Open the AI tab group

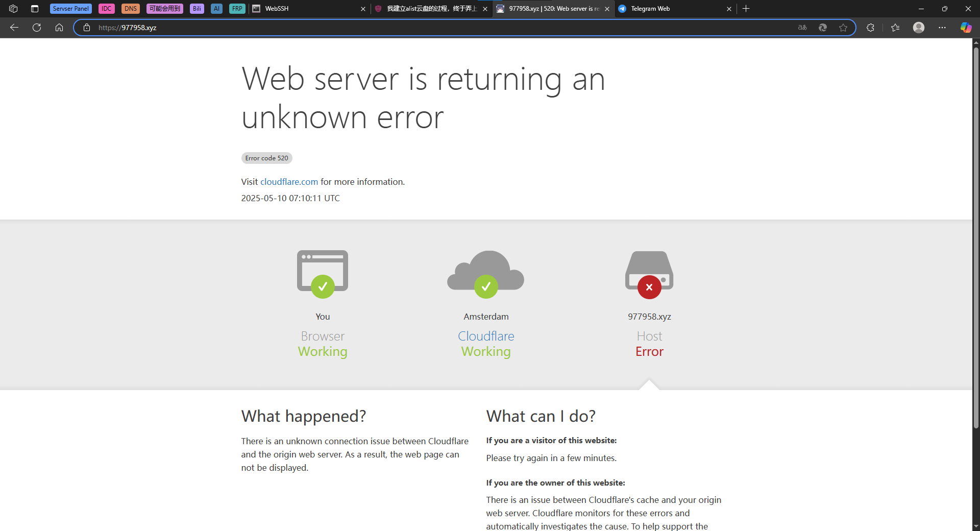216,9
